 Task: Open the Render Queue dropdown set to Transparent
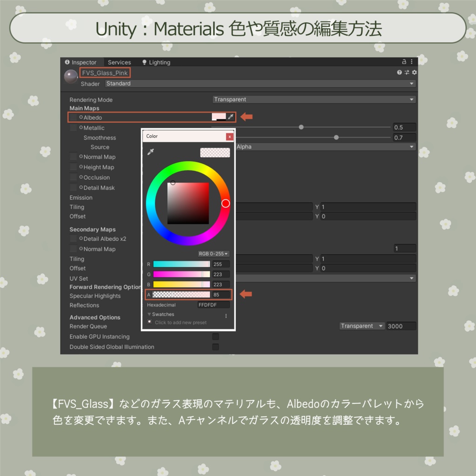(362, 326)
